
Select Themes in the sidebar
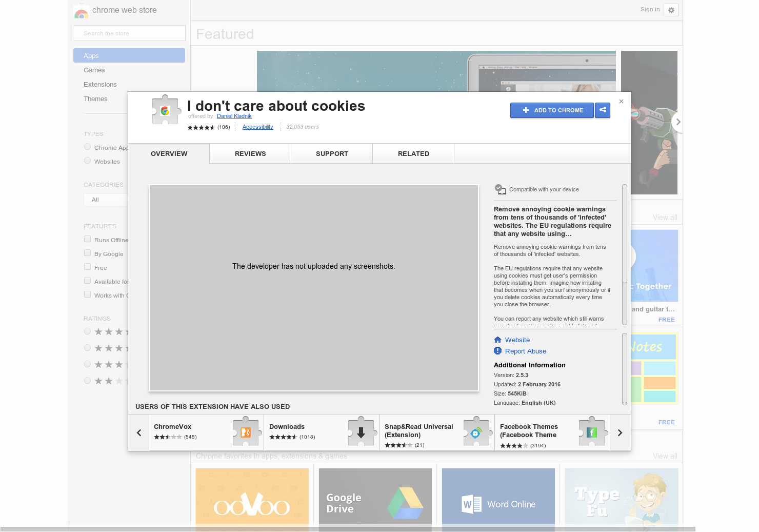click(95, 98)
